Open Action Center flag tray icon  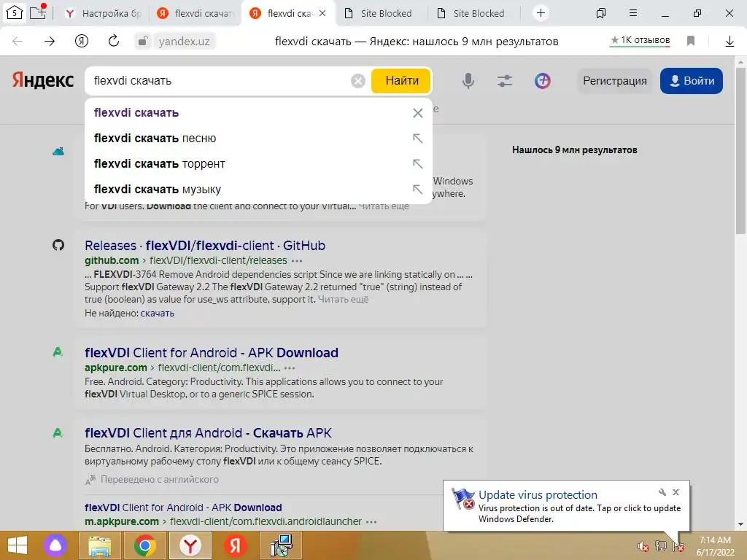tap(678, 546)
